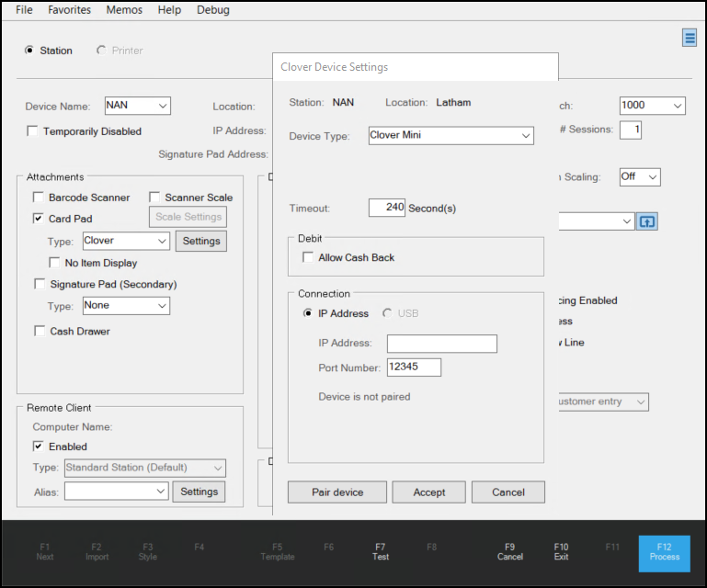This screenshot has height=588, width=707.
Task: Open the hamburger menu icon at top right
Action: point(690,38)
